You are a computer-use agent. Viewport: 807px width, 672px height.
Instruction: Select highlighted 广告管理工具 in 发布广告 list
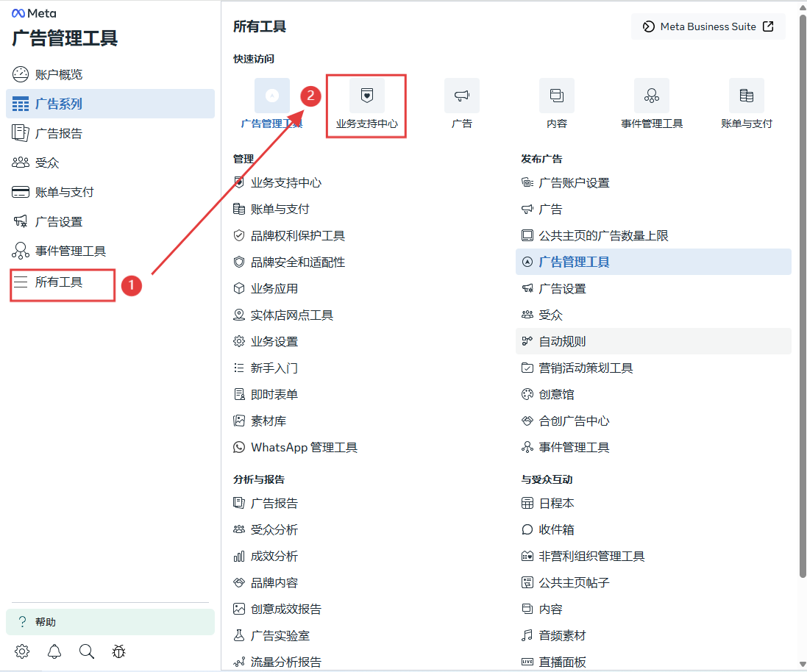pyautogui.click(x=653, y=262)
